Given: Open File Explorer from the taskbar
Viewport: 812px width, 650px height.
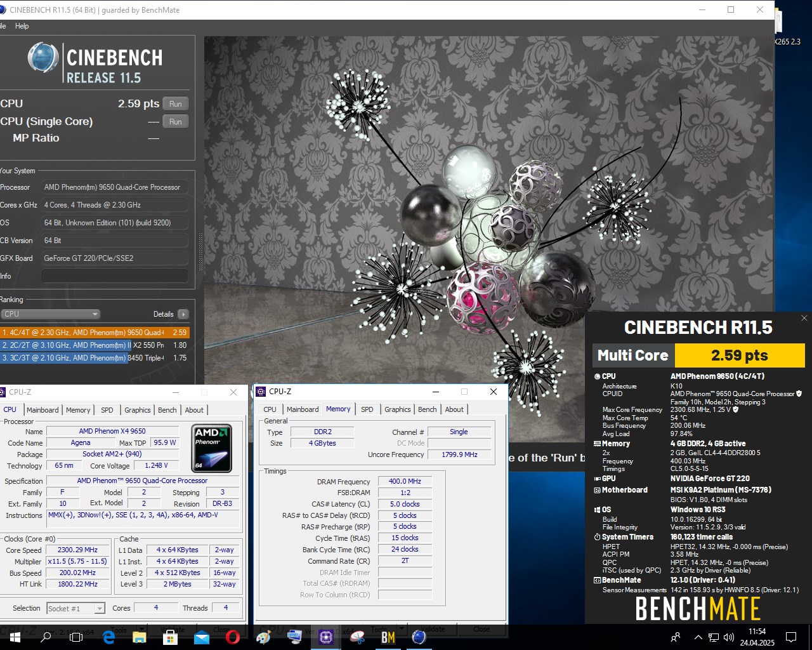Looking at the screenshot, I should 139,637.
